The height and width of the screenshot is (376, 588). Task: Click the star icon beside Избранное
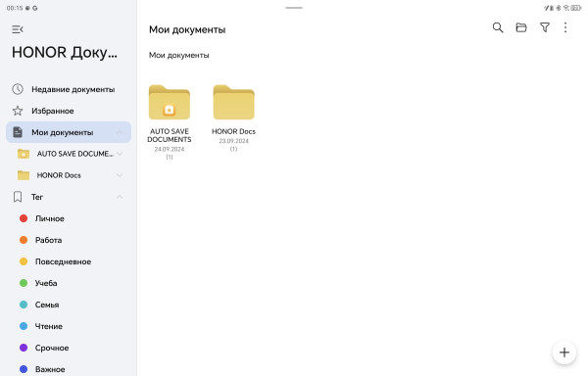pyautogui.click(x=18, y=111)
